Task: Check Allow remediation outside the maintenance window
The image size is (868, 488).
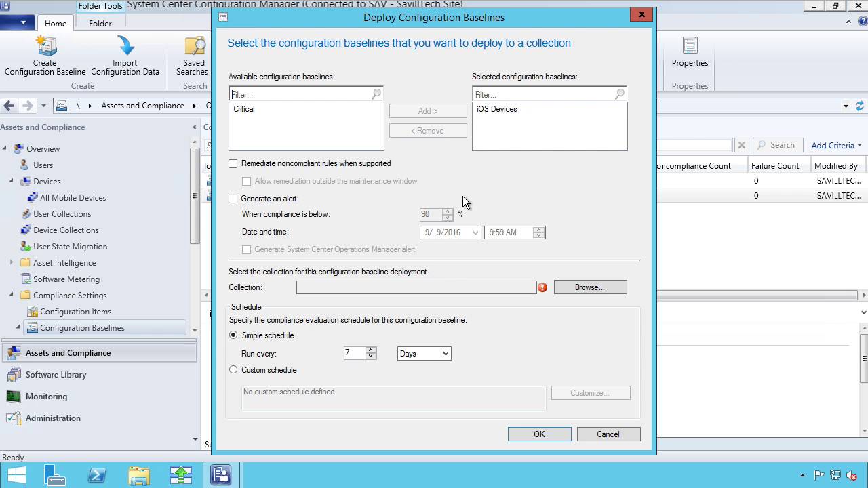Action: (247, 181)
